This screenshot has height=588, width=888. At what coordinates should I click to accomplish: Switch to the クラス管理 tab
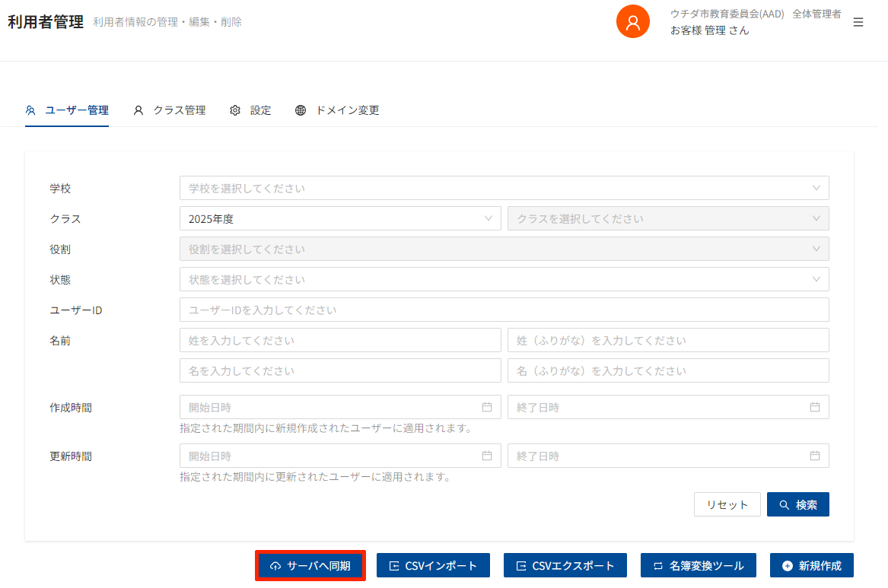[170, 110]
